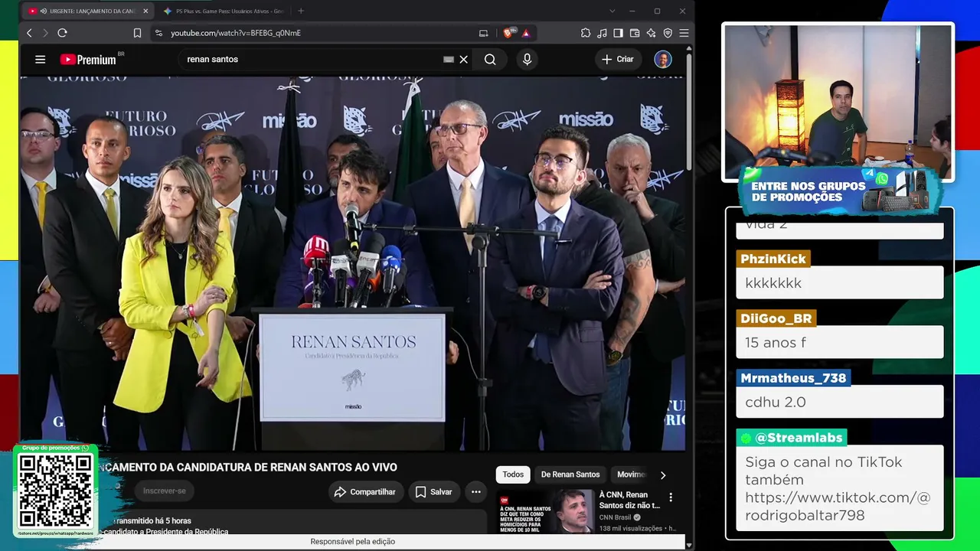Open the media playlist music note icon

coord(602,33)
